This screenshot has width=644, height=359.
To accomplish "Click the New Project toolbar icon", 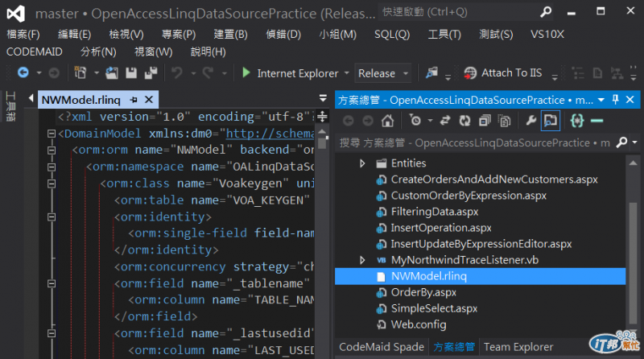I will pyautogui.click(x=80, y=73).
